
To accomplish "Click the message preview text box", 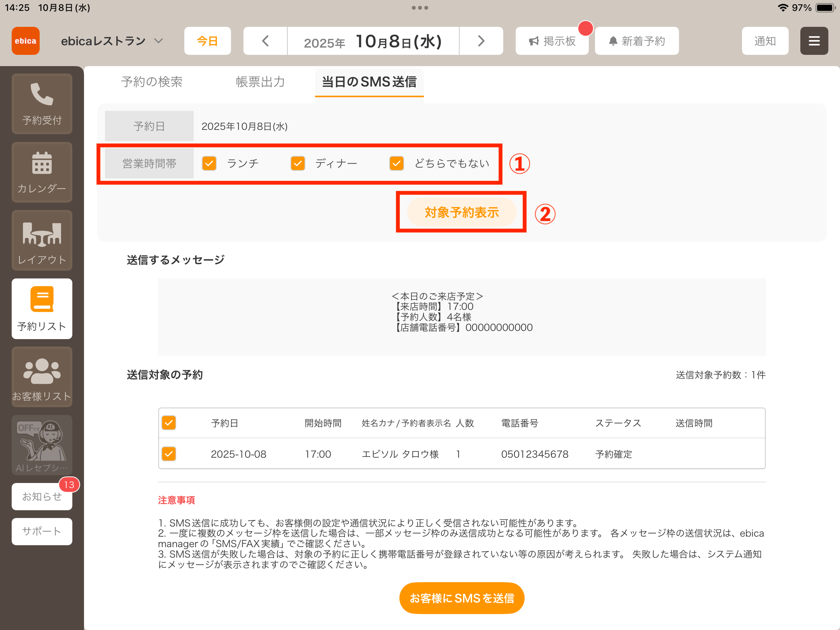I will (x=462, y=317).
